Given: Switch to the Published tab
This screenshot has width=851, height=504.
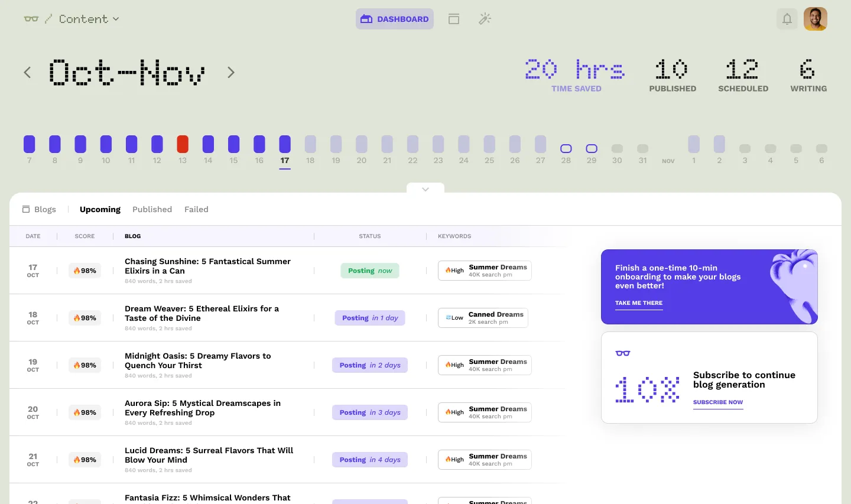Looking at the screenshot, I should pos(152,209).
